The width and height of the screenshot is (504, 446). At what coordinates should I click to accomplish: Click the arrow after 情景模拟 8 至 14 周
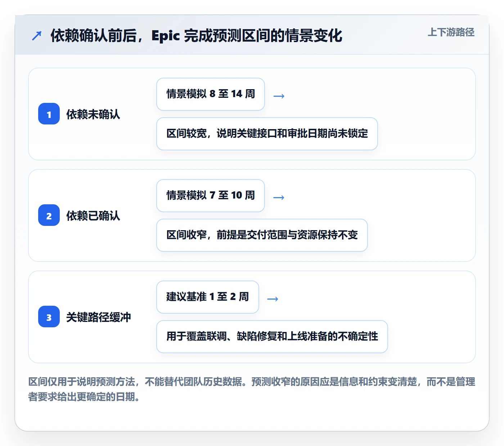coord(279,96)
